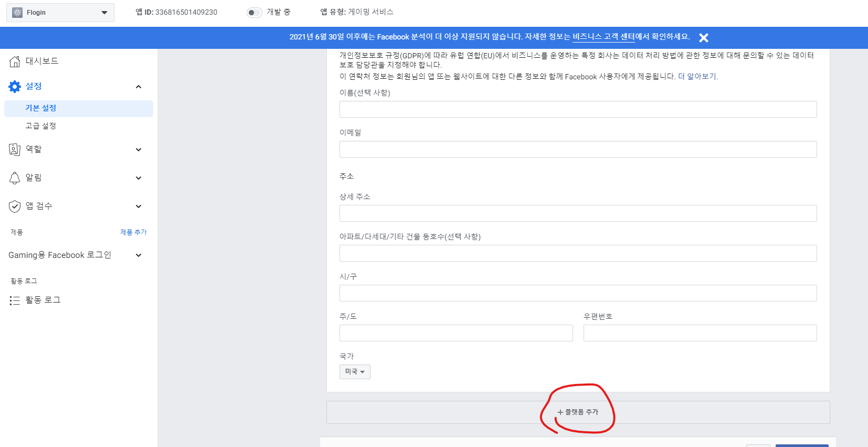The height and width of the screenshot is (447, 868).
Task: Click the Flogin app icon
Action: point(17,13)
